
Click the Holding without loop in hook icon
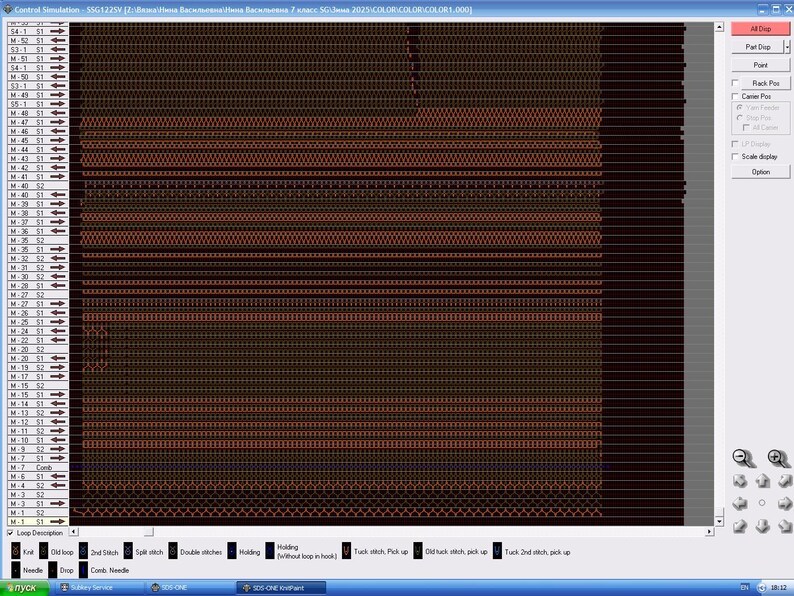270,551
